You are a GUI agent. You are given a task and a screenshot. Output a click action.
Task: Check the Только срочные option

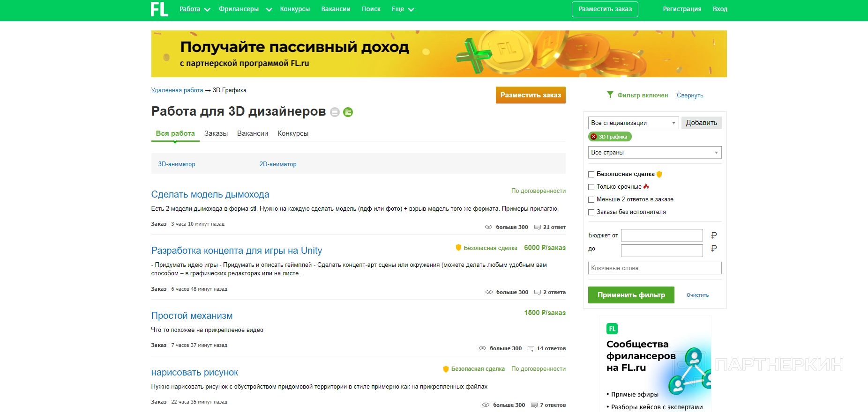(591, 187)
